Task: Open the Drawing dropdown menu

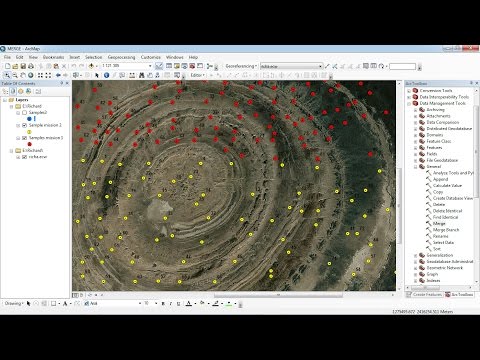Action: pyautogui.click(x=14, y=303)
